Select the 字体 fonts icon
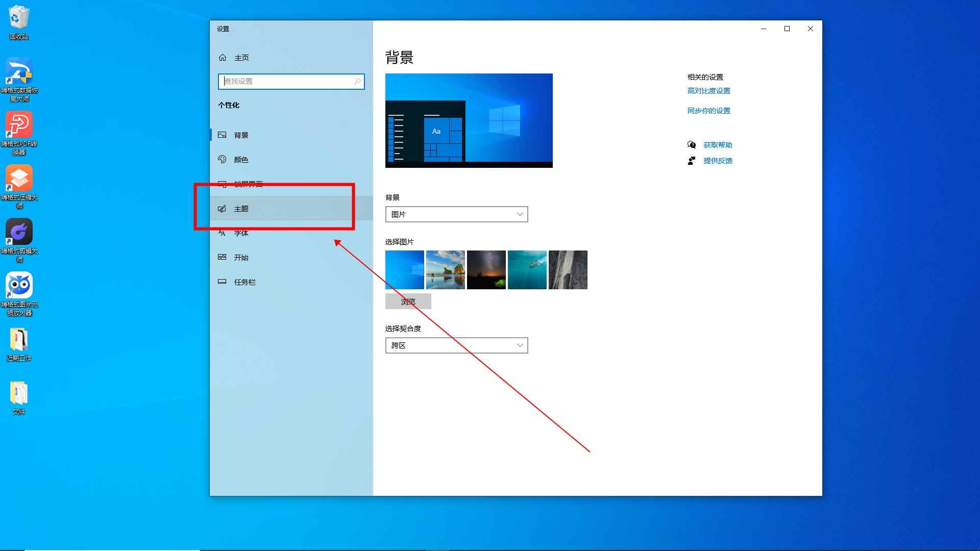Screen dimensions: 980x551 point(223,233)
